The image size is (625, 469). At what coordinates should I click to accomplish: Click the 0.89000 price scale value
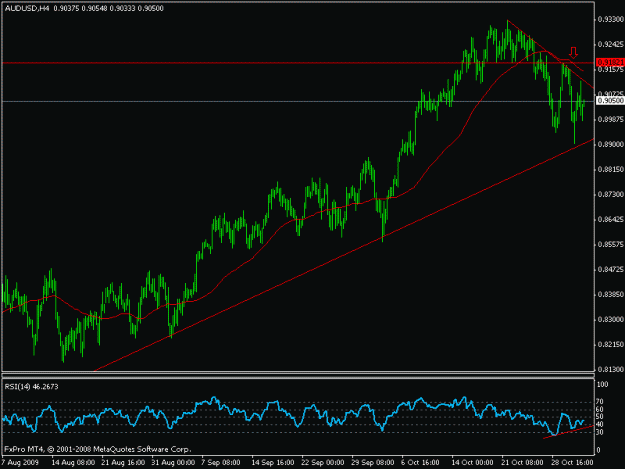pyautogui.click(x=610, y=144)
